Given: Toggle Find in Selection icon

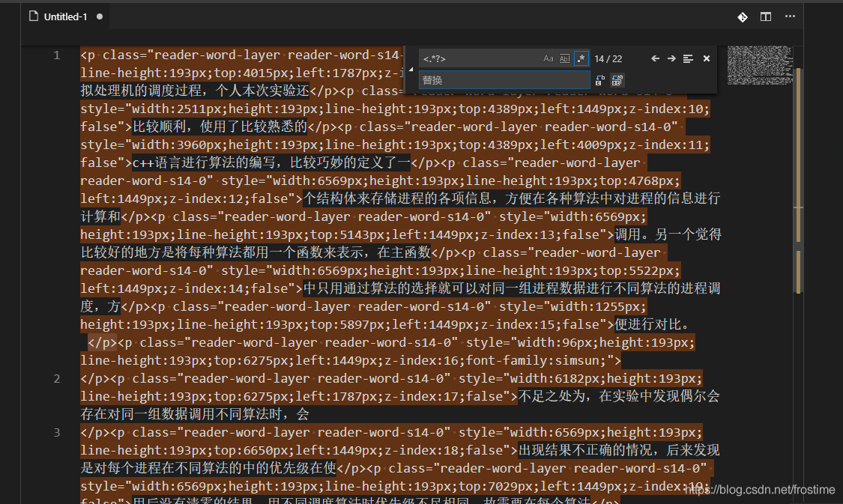Looking at the screenshot, I should click(688, 58).
